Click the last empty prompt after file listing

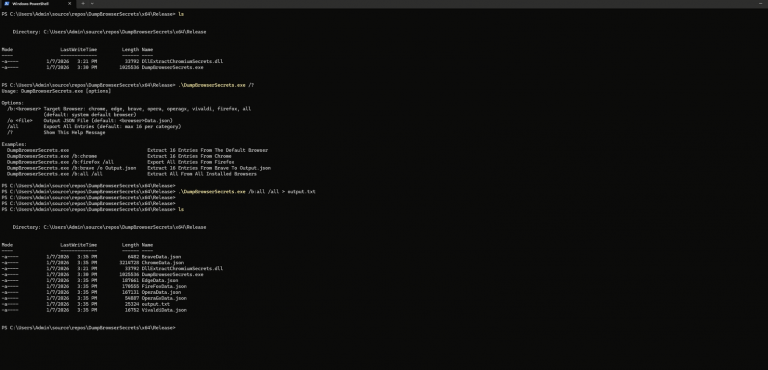click(x=88, y=328)
